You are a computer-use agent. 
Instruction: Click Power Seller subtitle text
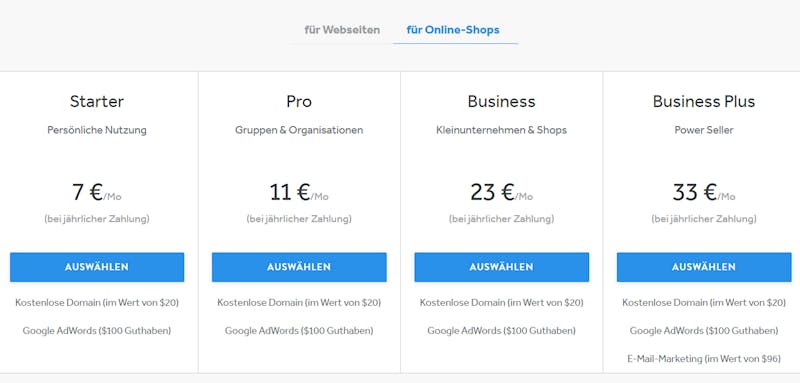pyautogui.click(x=704, y=130)
